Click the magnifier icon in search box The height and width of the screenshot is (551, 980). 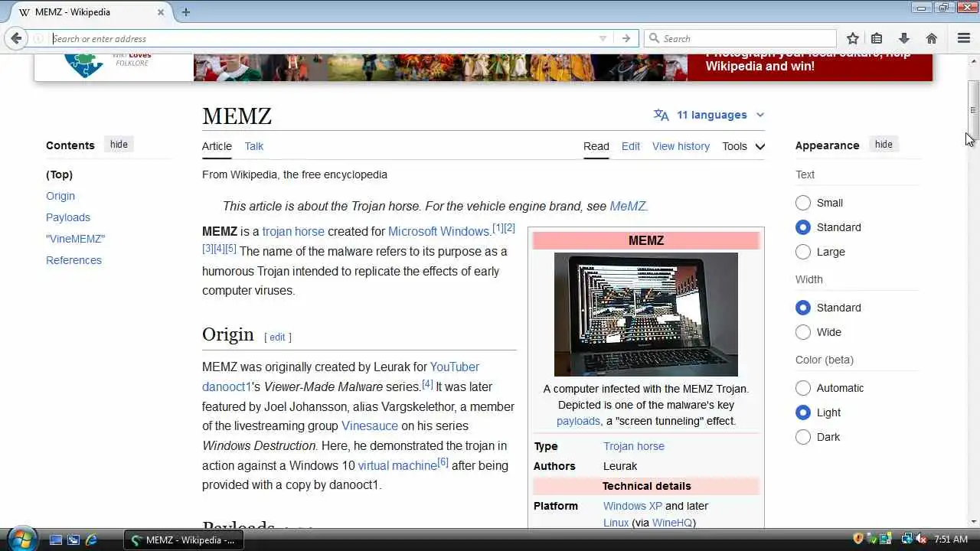pos(654,38)
